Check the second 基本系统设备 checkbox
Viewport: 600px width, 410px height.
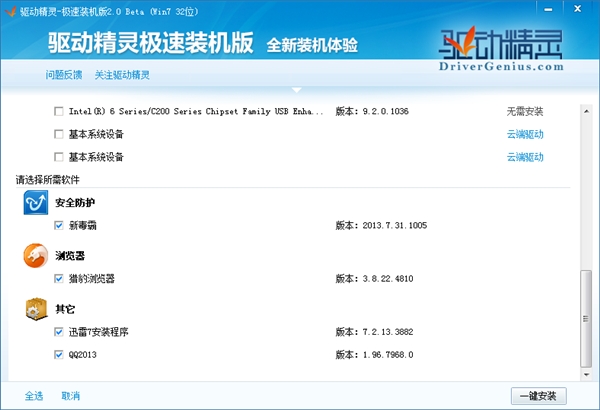click(59, 157)
